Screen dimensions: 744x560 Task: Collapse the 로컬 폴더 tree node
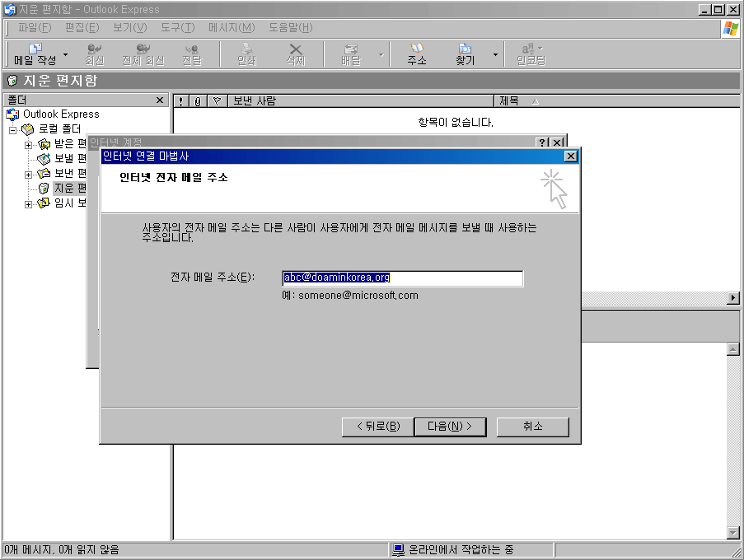[13, 130]
